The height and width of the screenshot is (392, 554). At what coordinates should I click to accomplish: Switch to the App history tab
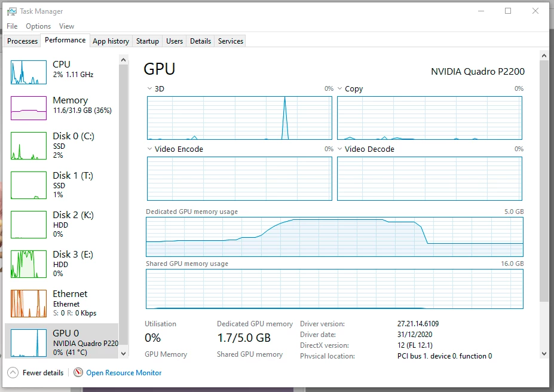click(x=111, y=41)
